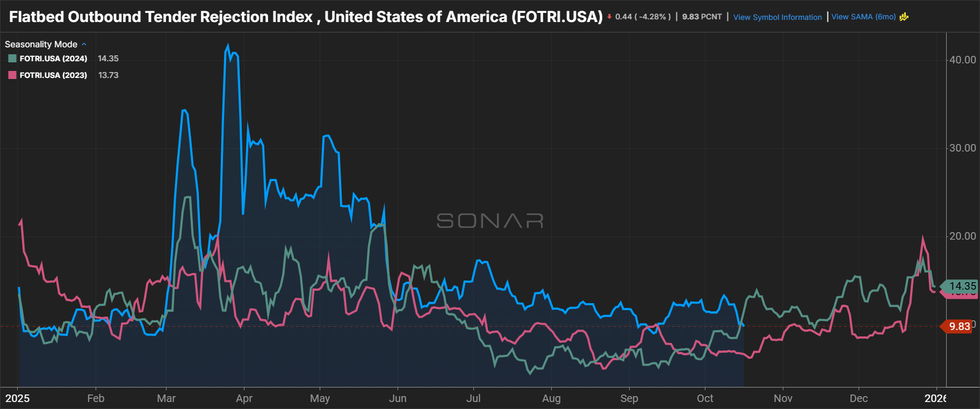Hide the FOTRI.USA (2024) series label
Viewport: 980px width, 409px height.
pos(53,59)
